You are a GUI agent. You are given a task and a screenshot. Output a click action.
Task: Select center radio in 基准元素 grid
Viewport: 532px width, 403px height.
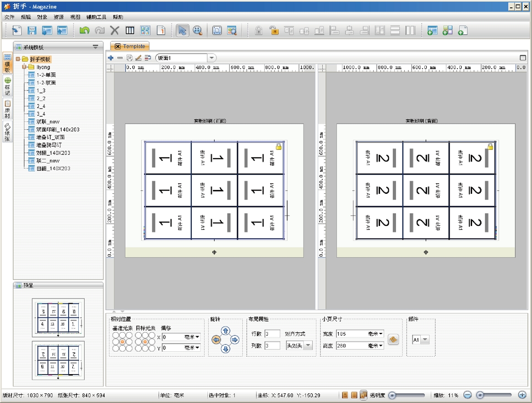(x=123, y=342)
